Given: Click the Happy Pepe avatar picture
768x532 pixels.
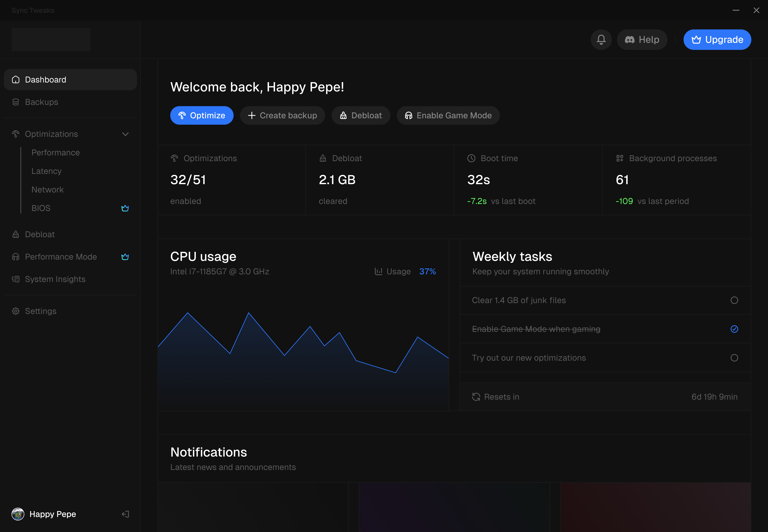Looking at the screenshot, I should pos(18,514).
